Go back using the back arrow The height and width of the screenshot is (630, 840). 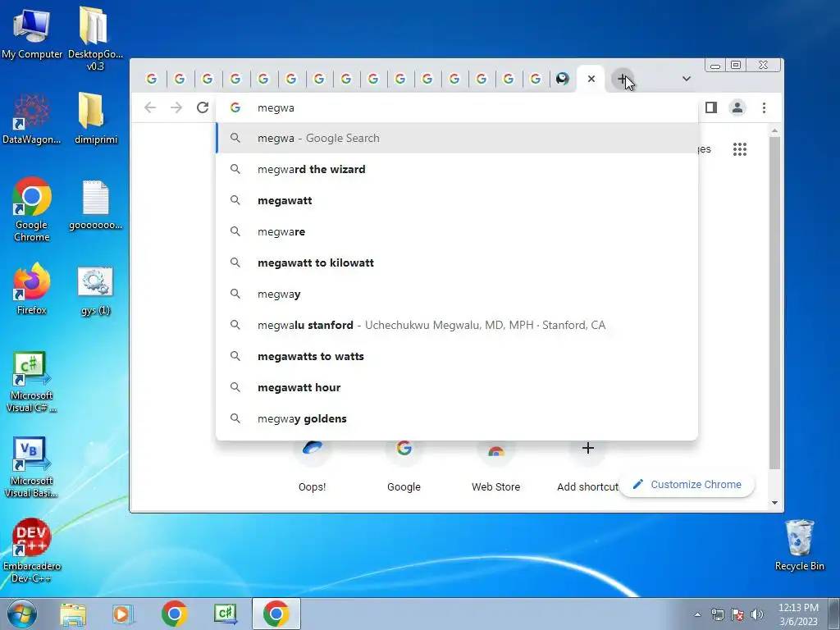point(150,107)
